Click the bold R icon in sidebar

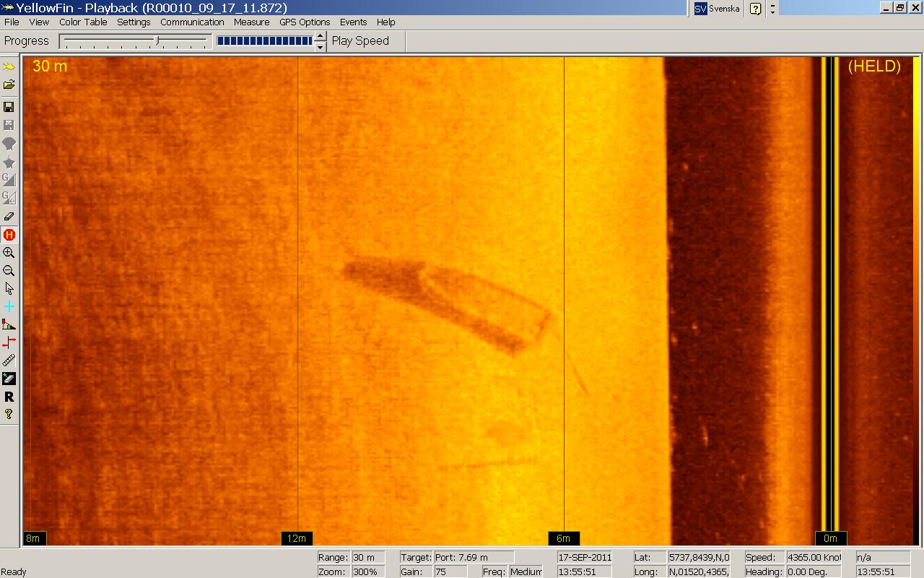pyautogui.click(x=9, y=397)
